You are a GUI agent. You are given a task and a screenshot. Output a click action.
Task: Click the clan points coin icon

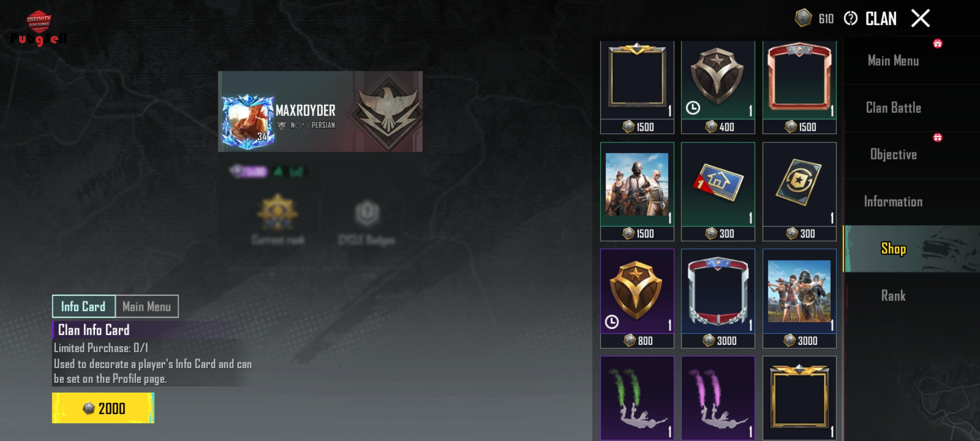[803, 18]
